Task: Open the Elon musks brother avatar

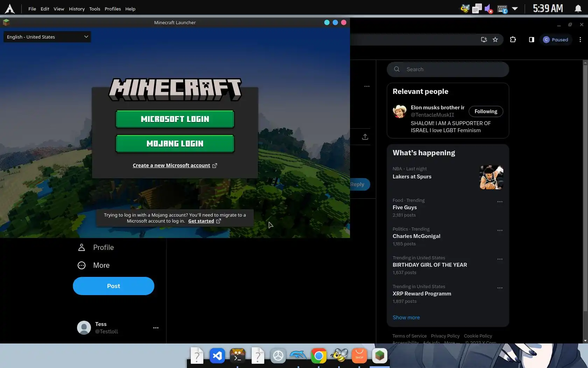Action: click(400, 111)
